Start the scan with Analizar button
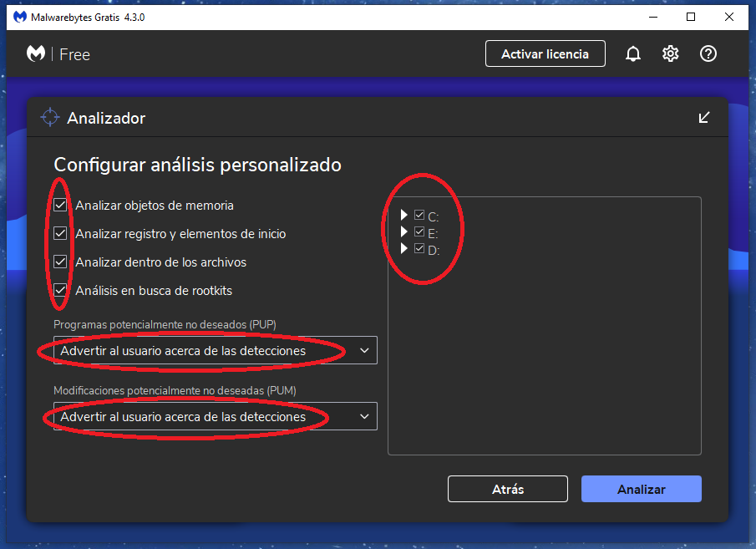The height and width of the screenshot is (549, 756). pos(642,489)
